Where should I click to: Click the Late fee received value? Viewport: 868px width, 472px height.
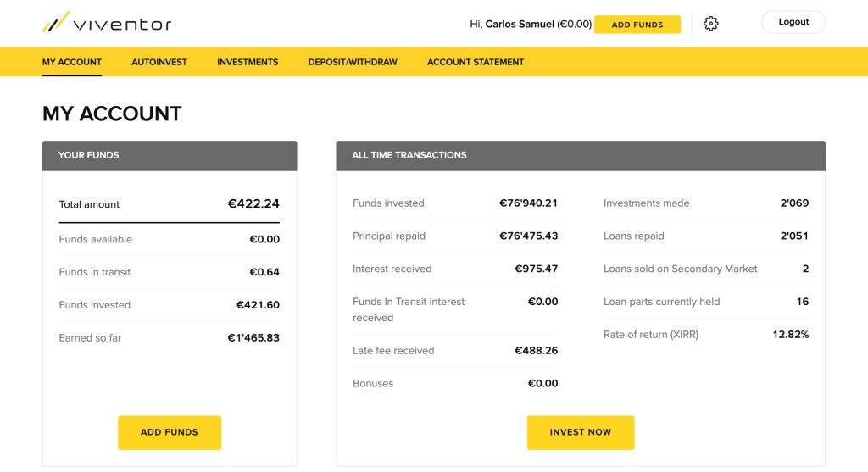[x=536, y=351]
